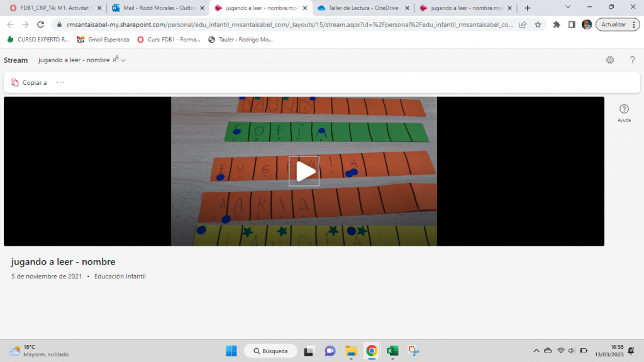Play the jugando a leer video

304,171
